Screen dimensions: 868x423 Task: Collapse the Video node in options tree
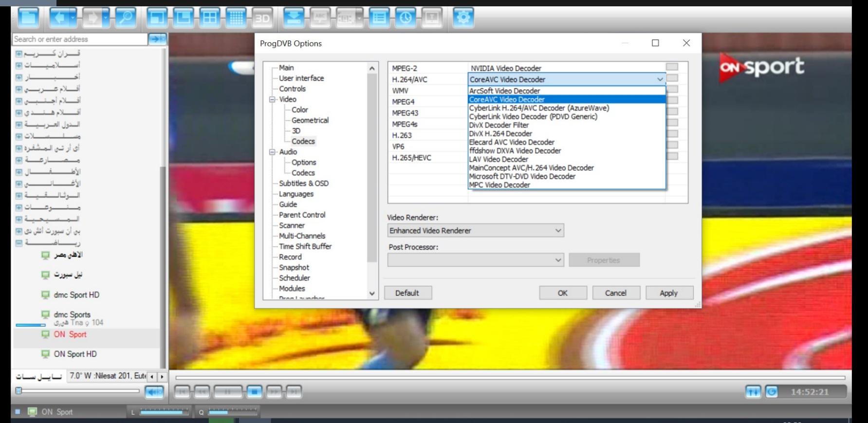[272, 99]
